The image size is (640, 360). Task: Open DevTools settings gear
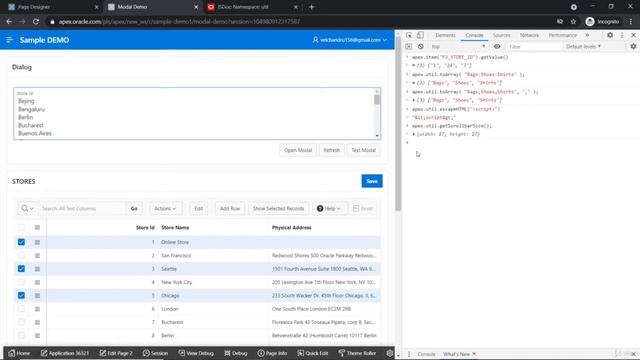610,36
